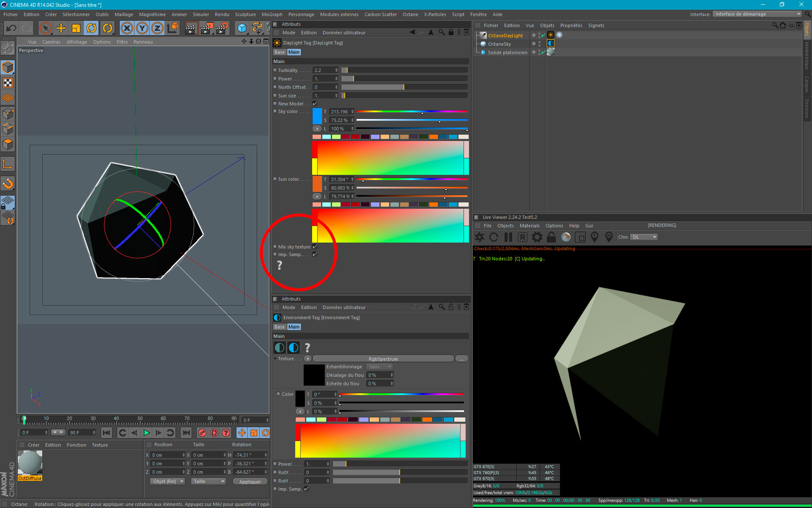Select the OctDiffuse material thumbnail
The image size is (812, 508).
tap(30, 463)
